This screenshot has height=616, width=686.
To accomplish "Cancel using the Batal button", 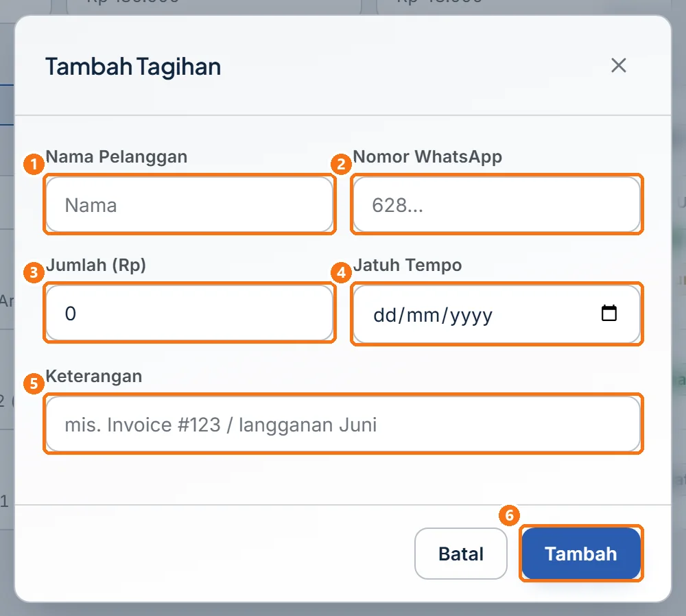I will pos(461,554).
